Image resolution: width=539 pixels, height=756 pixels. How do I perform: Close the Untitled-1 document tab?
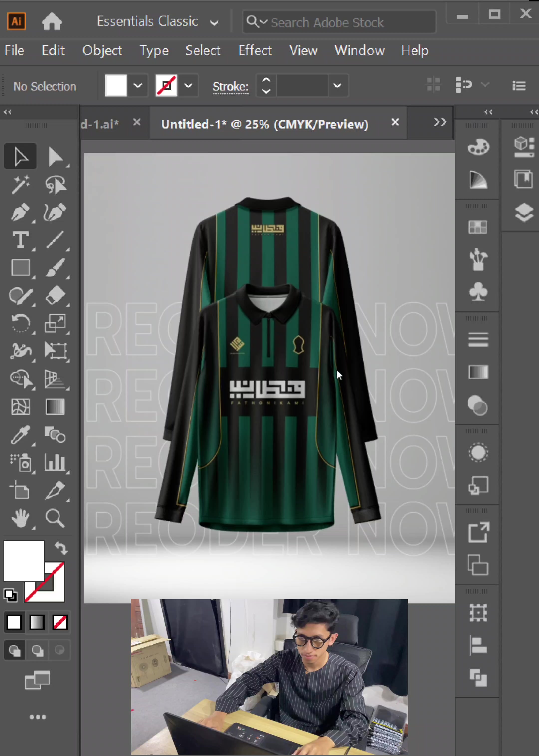pos(395,122)
